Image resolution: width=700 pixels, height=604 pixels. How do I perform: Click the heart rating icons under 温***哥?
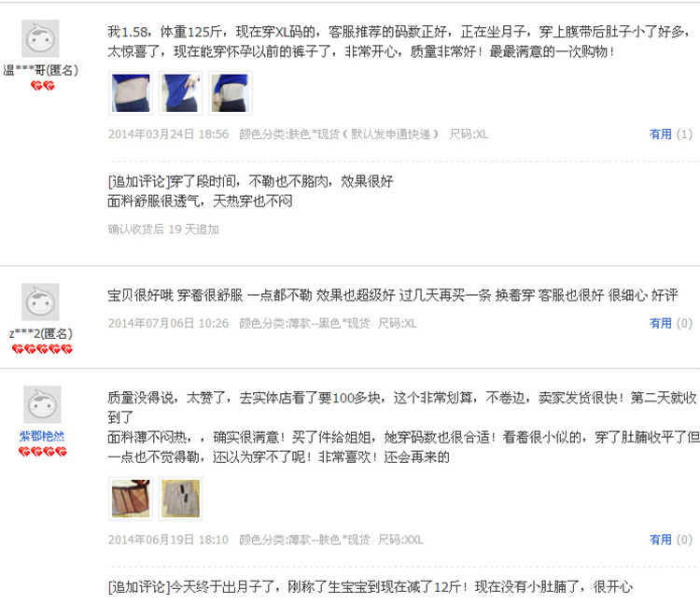click(43, 85)
